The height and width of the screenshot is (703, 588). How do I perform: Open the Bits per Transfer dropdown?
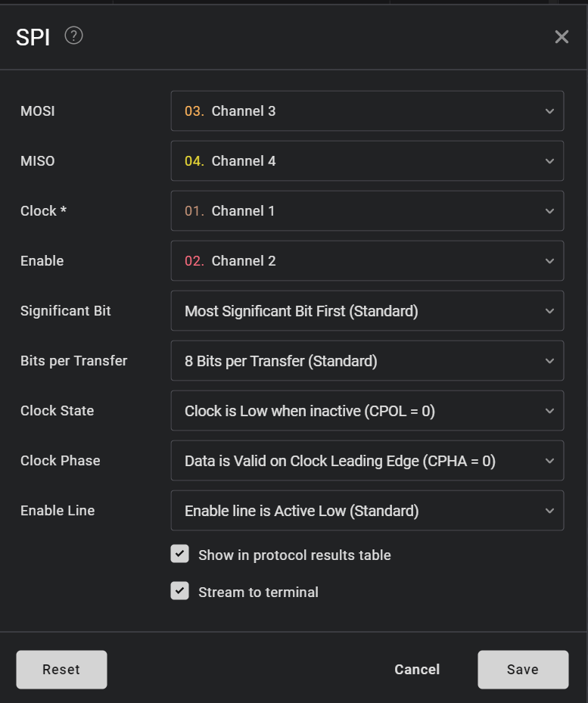(367, 361)
